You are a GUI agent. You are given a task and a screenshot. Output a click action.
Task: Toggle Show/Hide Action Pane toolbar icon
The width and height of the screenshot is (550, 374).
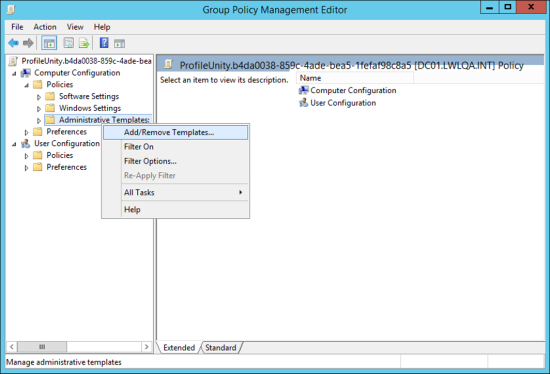tap(119, 44)
